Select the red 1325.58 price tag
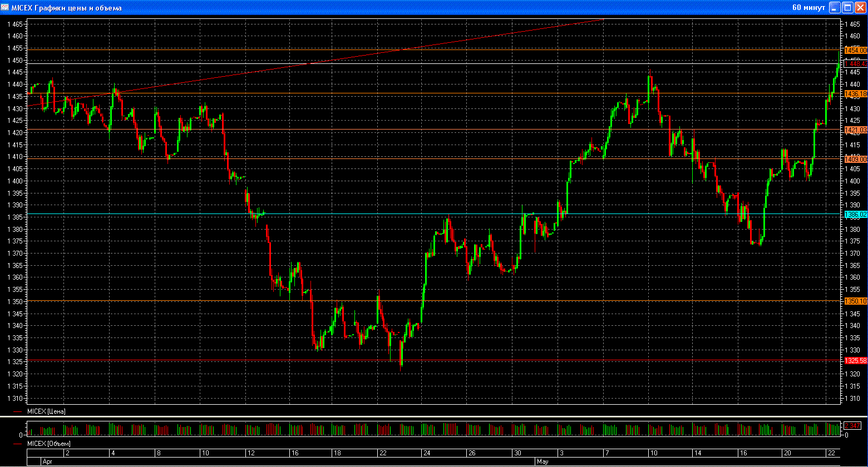Screen dimensions: 868x467 [x=856, y=360]
